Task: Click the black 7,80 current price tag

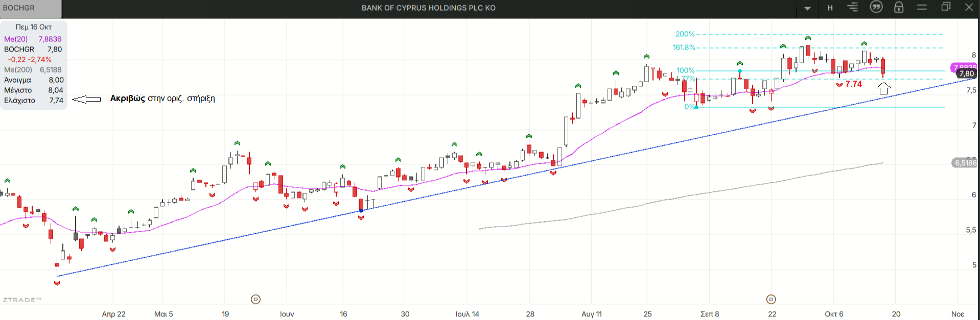Action: click(x=966, y=74)
